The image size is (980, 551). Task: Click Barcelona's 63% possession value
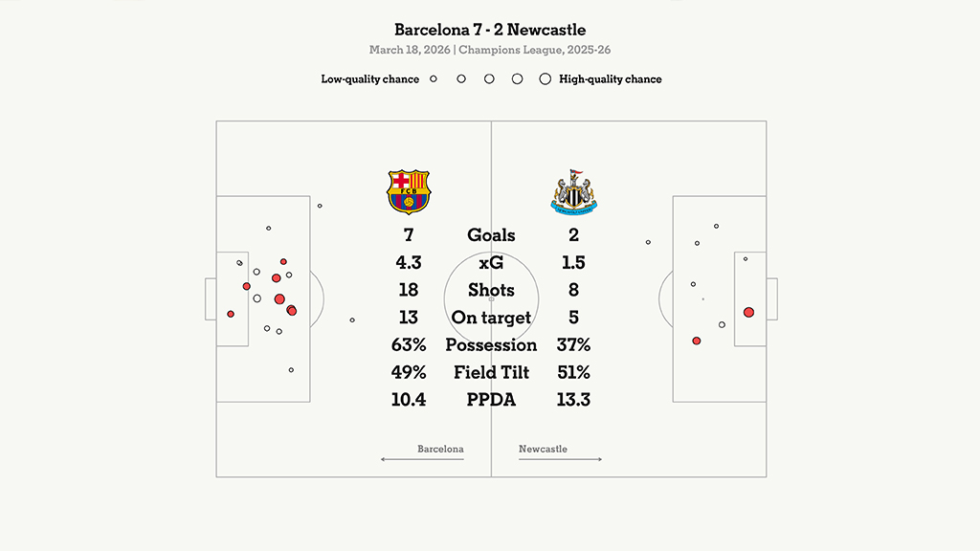point(409,345)
